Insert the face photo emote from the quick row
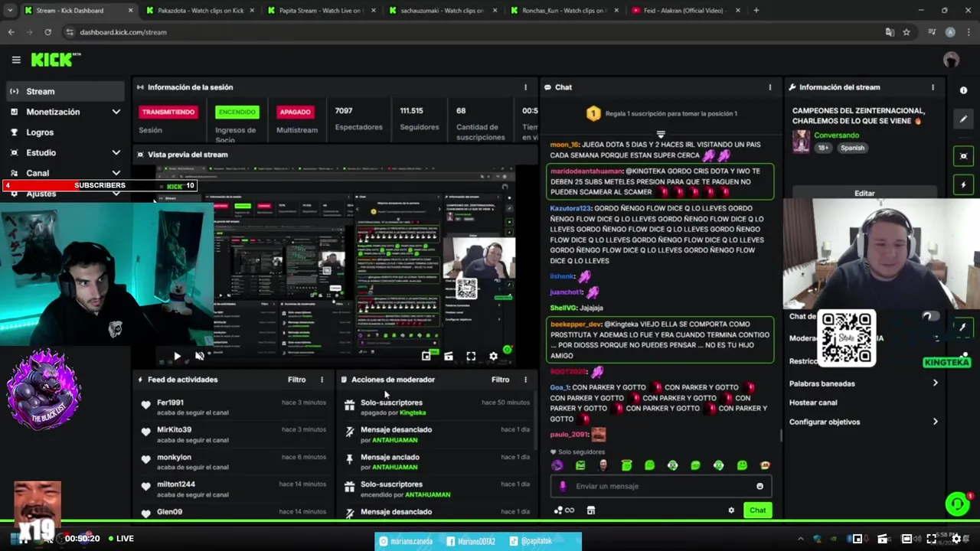This screenshot has height=551, width=980. tap(603, 465)
